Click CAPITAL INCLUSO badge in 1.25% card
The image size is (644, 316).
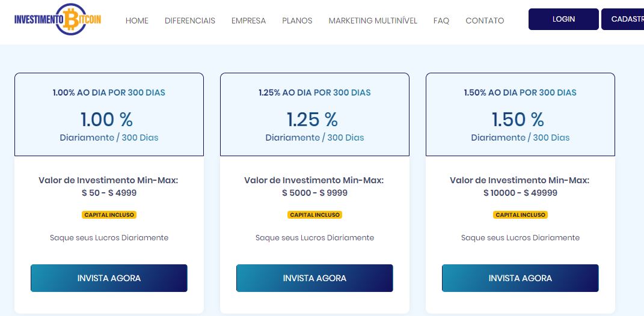pyautogui.click(x=314, y=214)
